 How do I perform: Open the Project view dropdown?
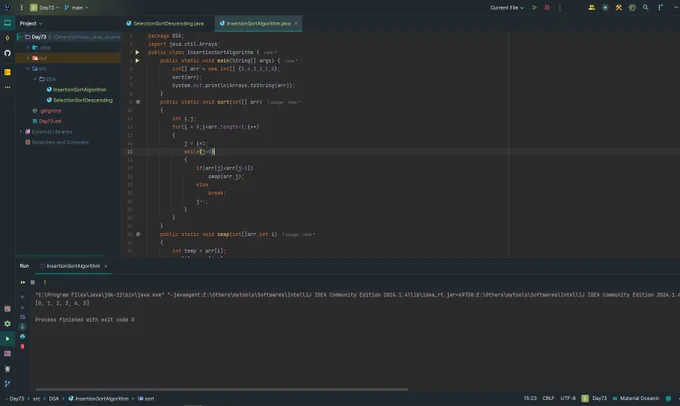click(31, 23)
